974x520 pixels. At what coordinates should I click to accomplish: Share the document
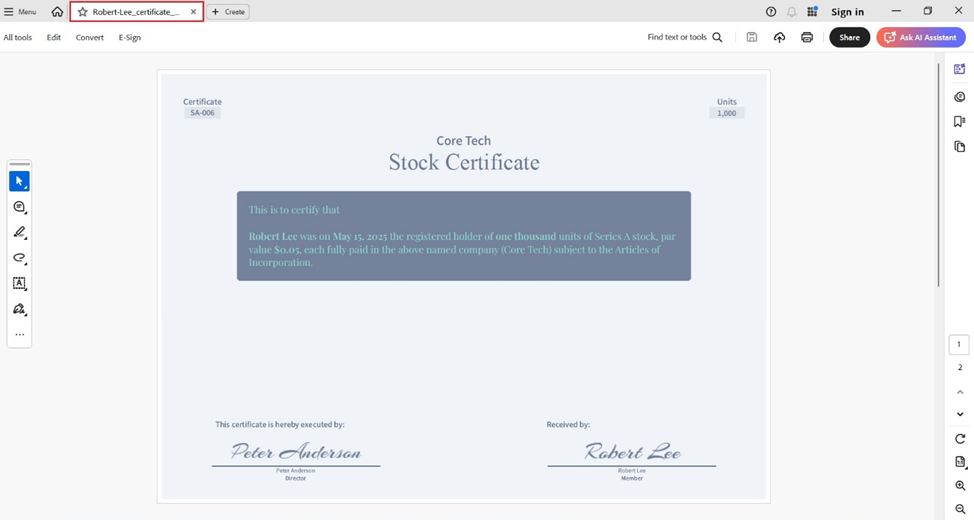tap(849, 37)
